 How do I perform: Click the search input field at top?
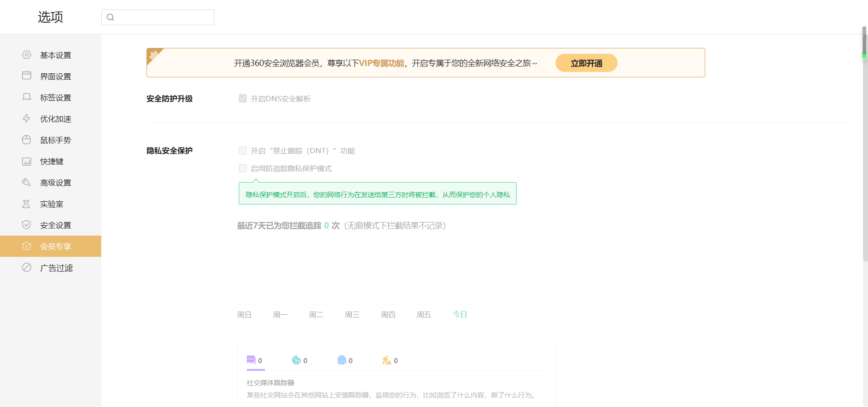coord(157,17)
